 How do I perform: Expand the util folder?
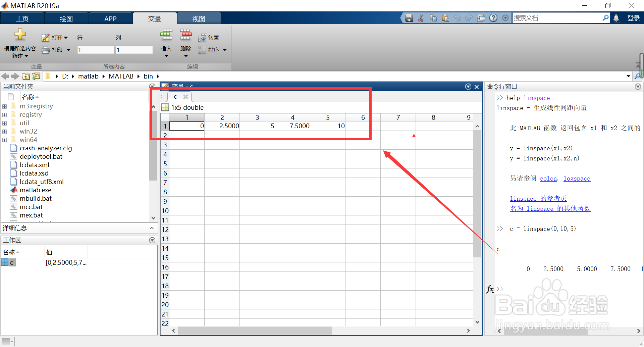coord(5,123)
